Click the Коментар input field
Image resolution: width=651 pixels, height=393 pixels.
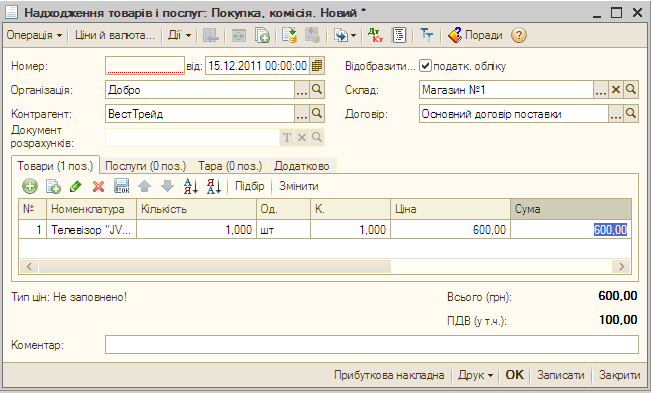tap(372, 344)
